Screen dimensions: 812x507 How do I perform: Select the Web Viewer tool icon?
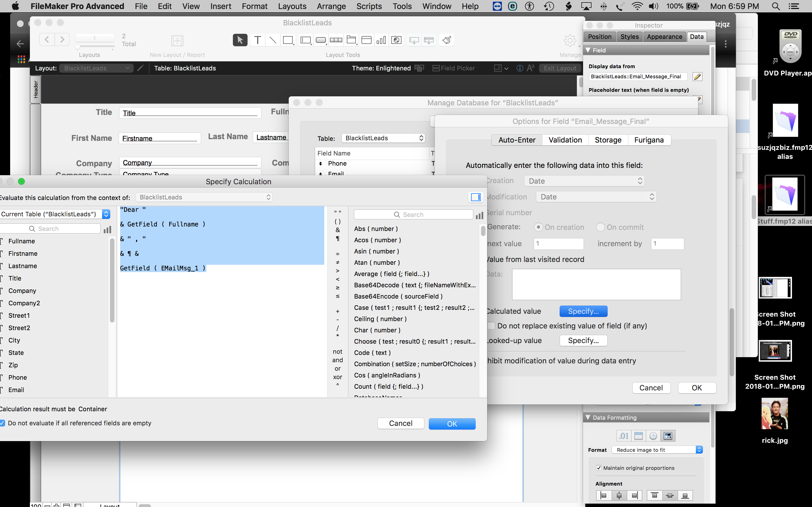point(396,40)
